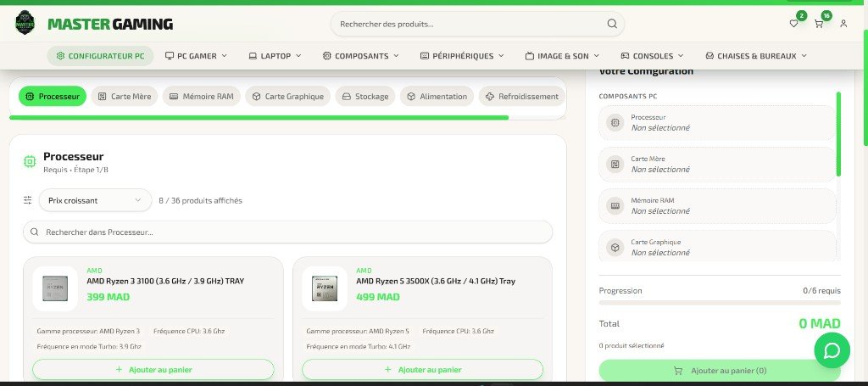Switch to the Alimentation step tab
868x386 pixels.
click(437, 97)
